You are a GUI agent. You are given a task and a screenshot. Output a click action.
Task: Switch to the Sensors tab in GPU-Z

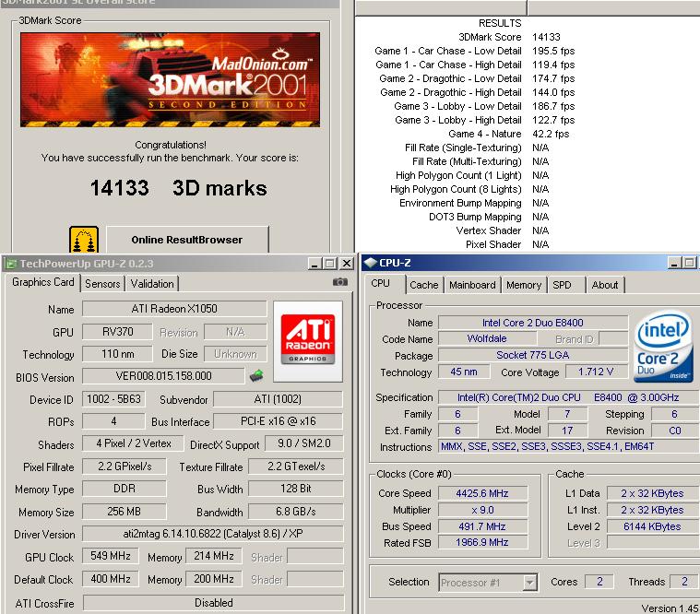point(102,284)
